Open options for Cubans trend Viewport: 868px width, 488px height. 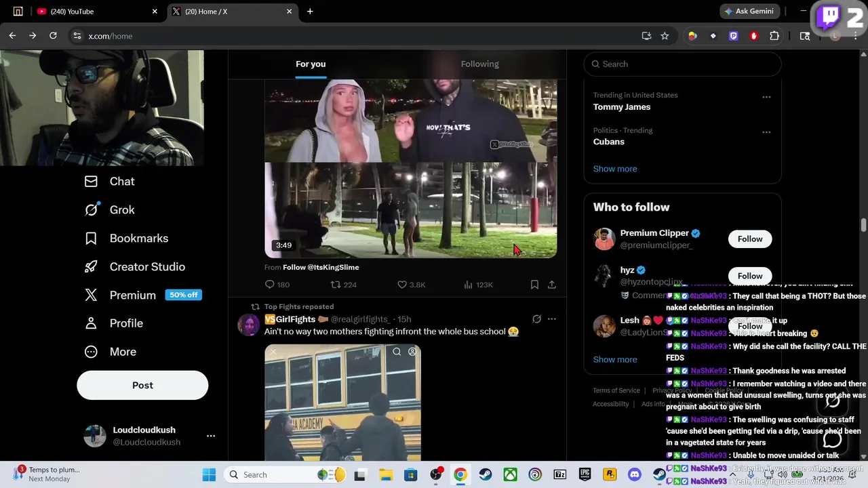(766, 132)
